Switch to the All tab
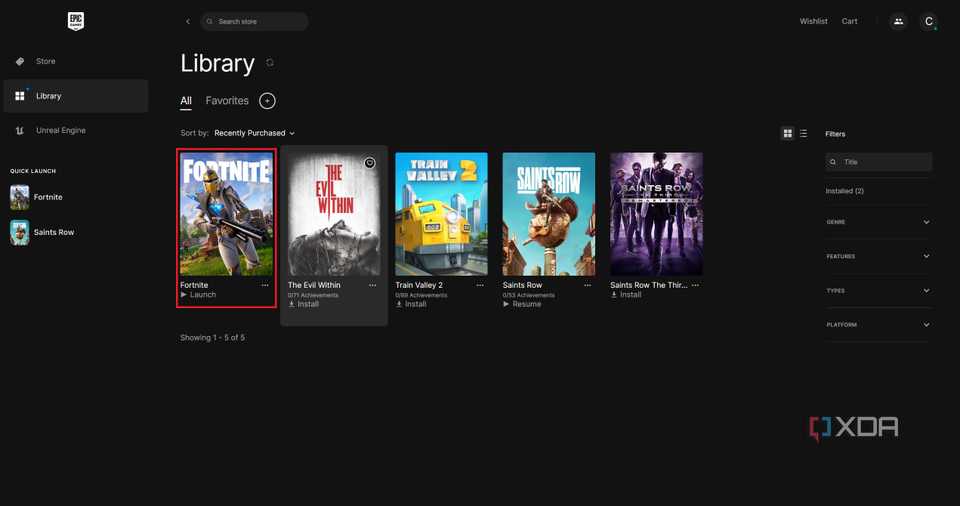960x506 pixels. 186,100
